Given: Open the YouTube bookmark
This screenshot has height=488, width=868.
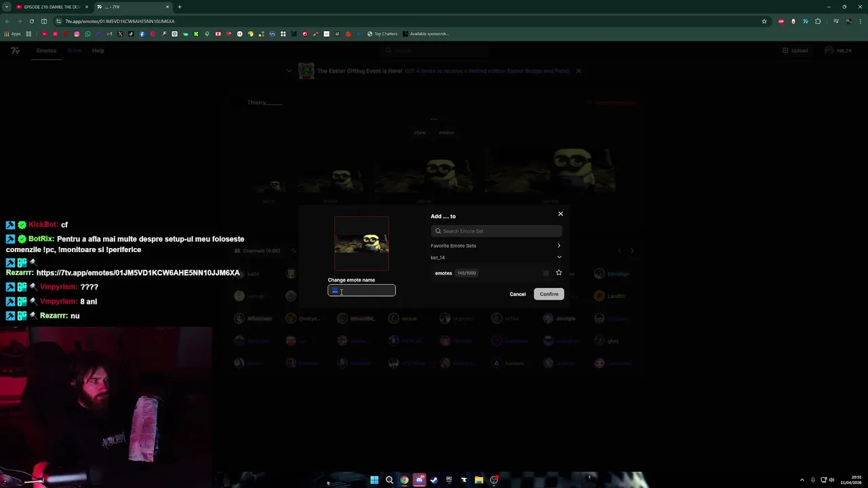Looking at the screenshot, I should (44, 34).
